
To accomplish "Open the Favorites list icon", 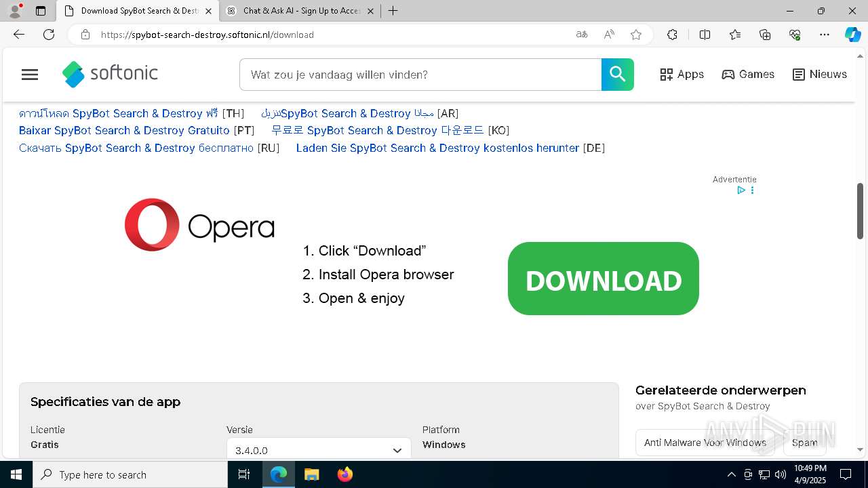I will (735, 35).
